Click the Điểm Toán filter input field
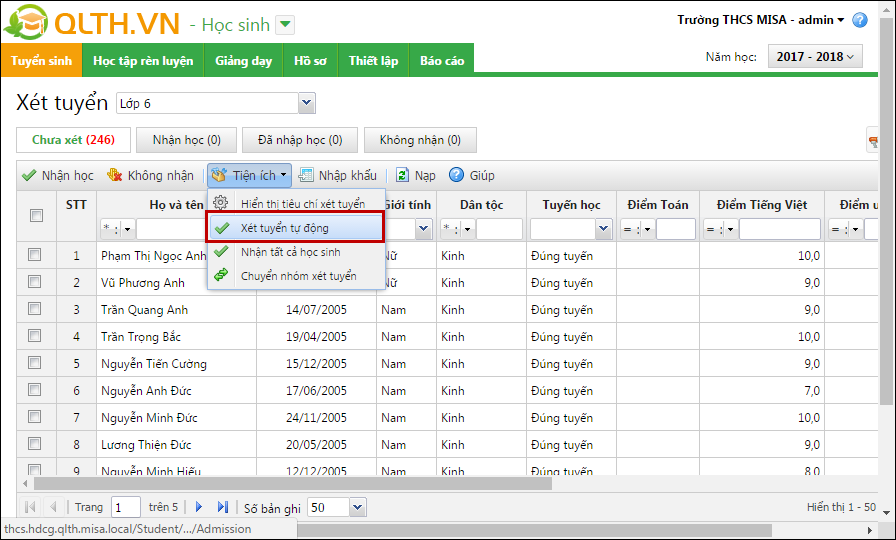This screenshot has width=896, height=540. [x=676, y=229]
